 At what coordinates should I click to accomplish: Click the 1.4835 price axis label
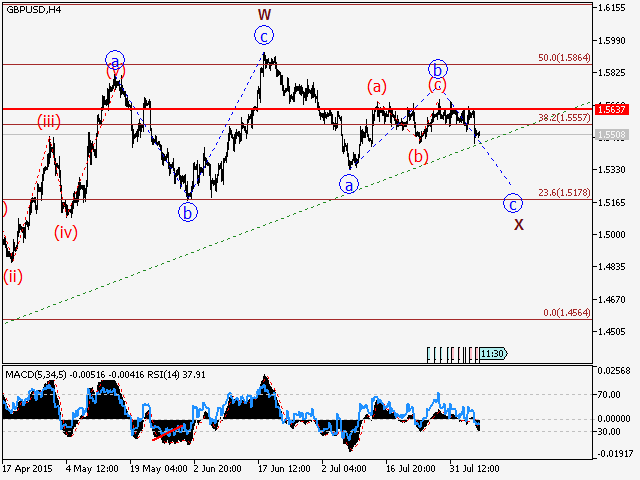pyautogui.click(x=611, y=267)
